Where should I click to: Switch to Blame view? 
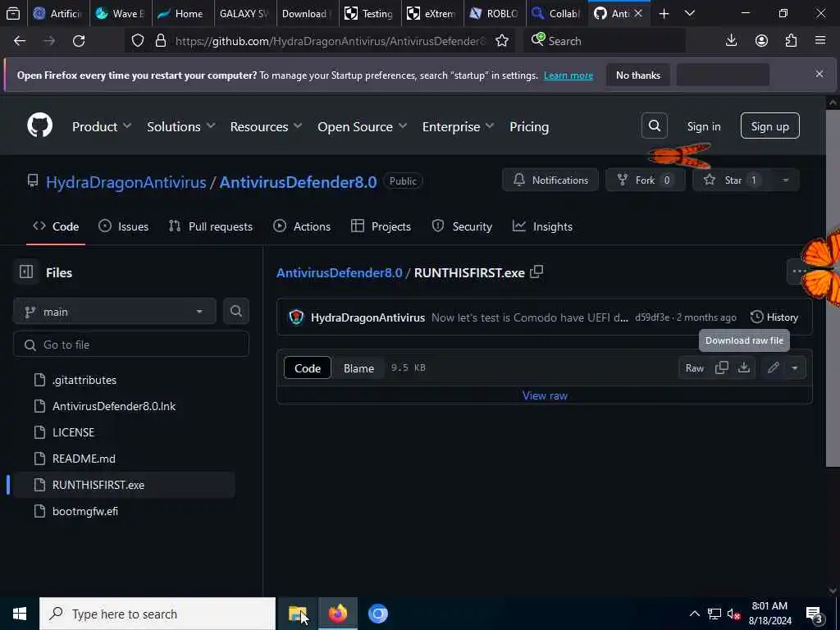pyautogui.click(x=358, y=368)
